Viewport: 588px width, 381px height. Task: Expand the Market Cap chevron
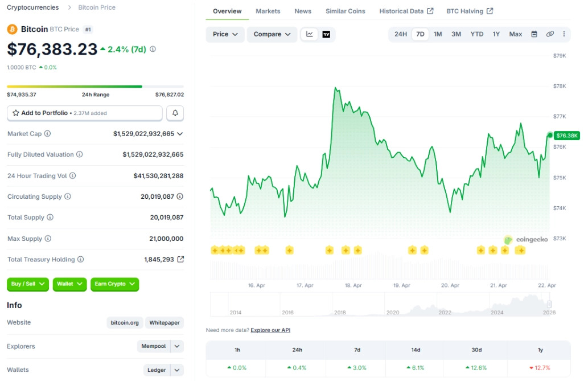point(180,133)
